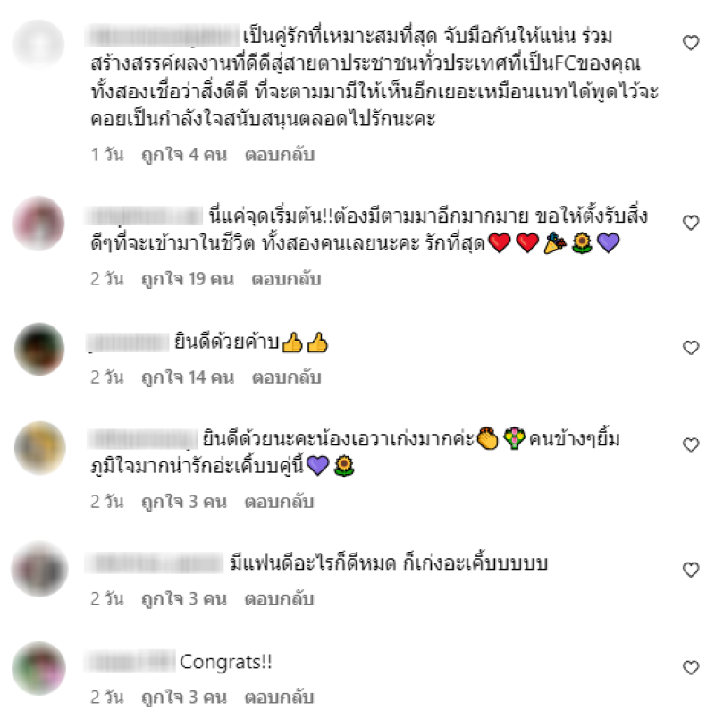
Task: Open the top commenter's blurred profile picture
Action: click(x=38, y=45)
